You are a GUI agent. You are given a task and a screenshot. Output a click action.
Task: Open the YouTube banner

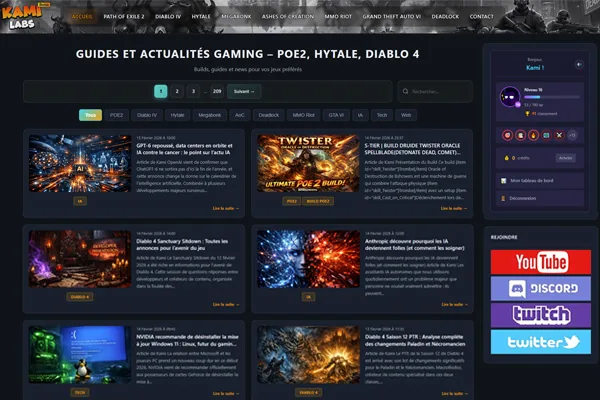pyautogui.click(x=541, y=262)
